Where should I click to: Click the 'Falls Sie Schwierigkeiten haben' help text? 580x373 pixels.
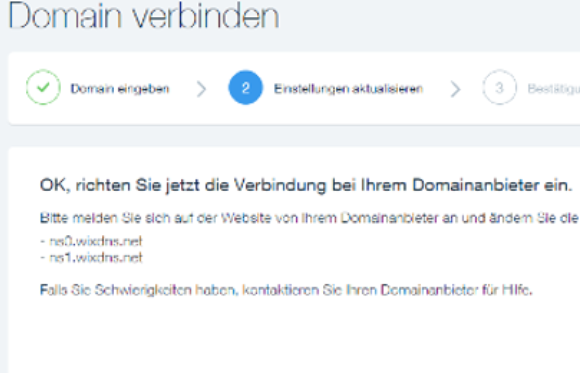(286, 290)
